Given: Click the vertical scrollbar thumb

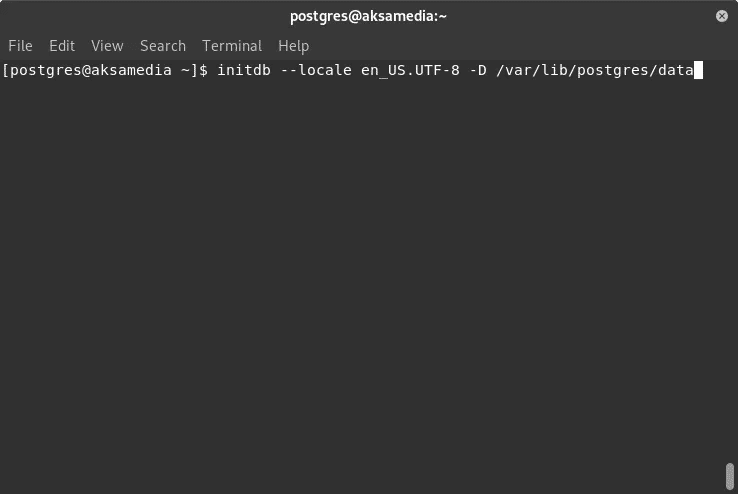Looking at the screenshot, I should point(730,476).
